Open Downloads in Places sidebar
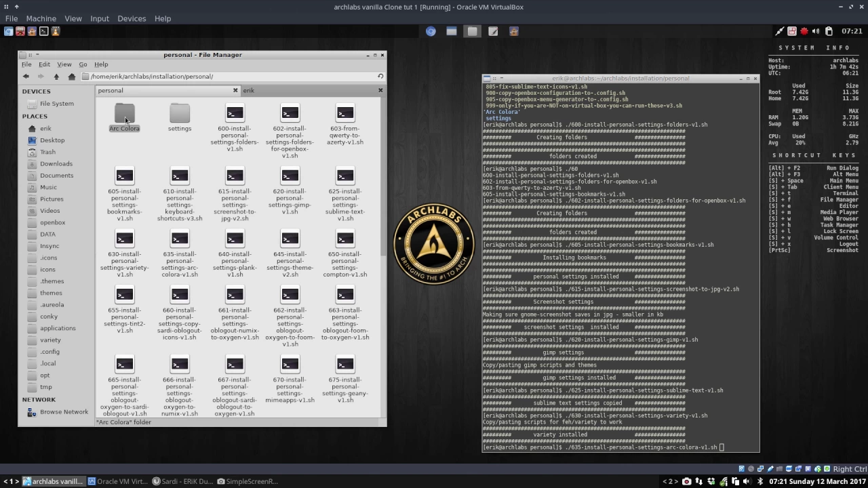The height and width of the screenshot is (488, 868). click(56, 164)
